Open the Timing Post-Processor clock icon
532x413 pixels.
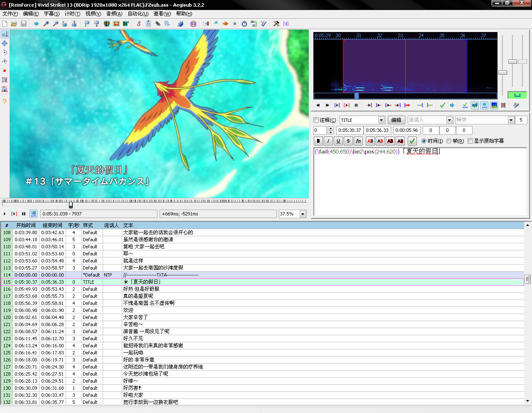(x=244, y=24)
